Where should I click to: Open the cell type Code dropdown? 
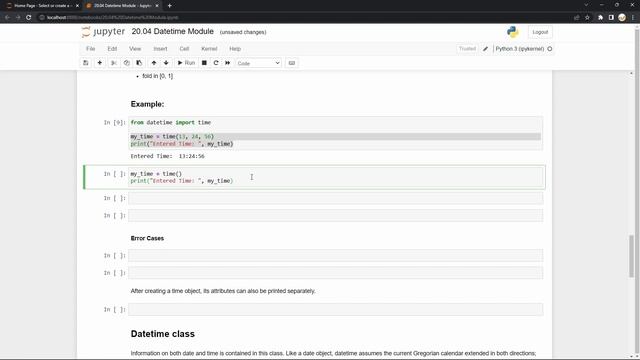[x=258, y=63]
